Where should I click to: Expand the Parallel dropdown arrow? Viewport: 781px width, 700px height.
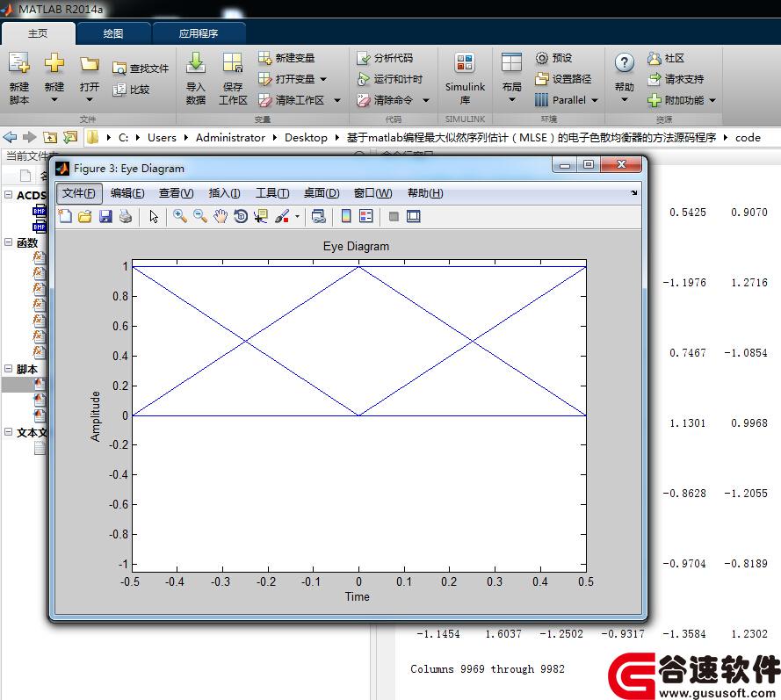point(595,100)
